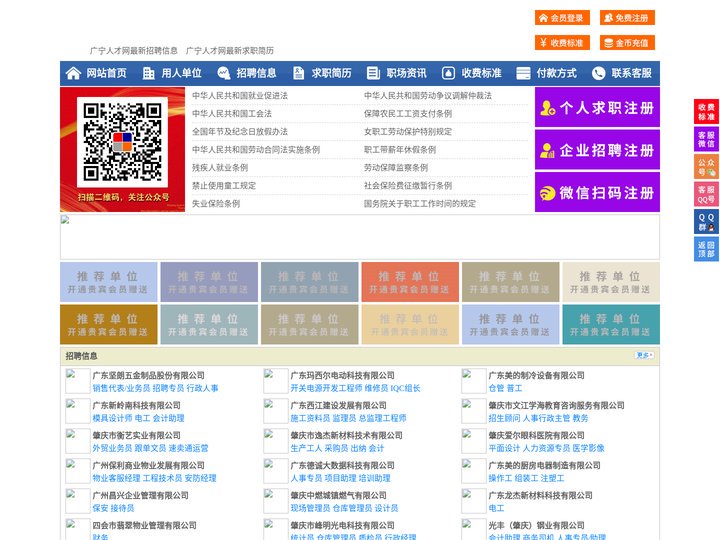The height and width of the screenshot is (540, 720).
Task: Click job link 现场管理员
Action: tap(310, 508)
